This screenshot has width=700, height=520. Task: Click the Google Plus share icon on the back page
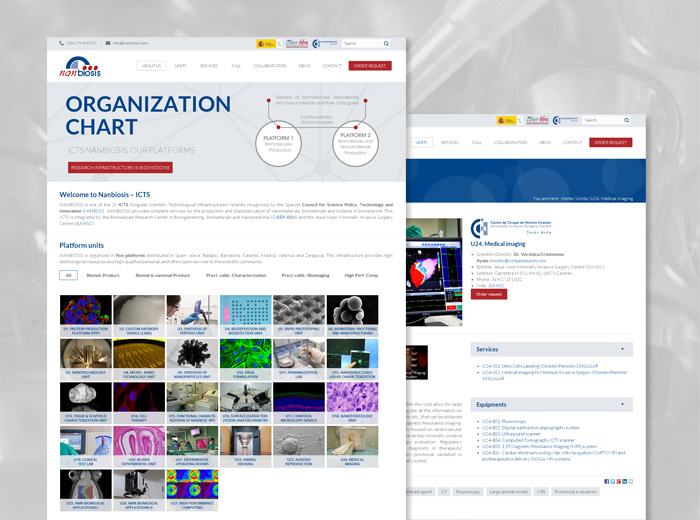(618, 481)
